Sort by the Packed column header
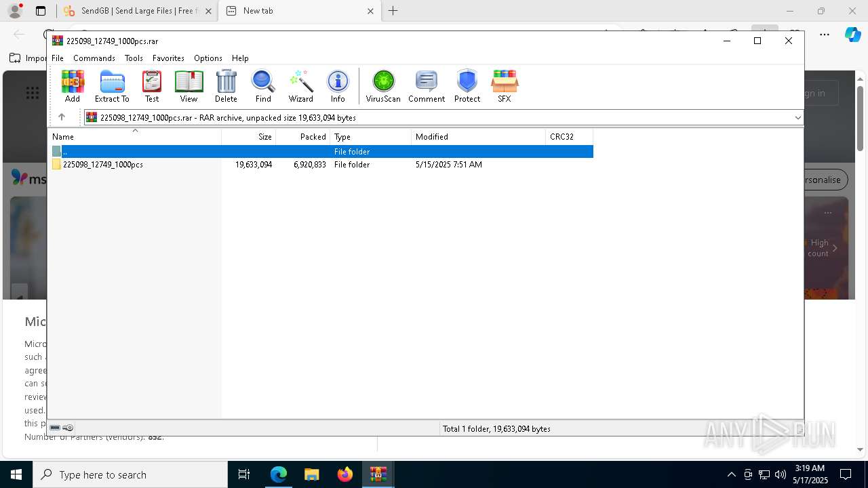This screenshot has height=488, width=868. click(303, 137)
